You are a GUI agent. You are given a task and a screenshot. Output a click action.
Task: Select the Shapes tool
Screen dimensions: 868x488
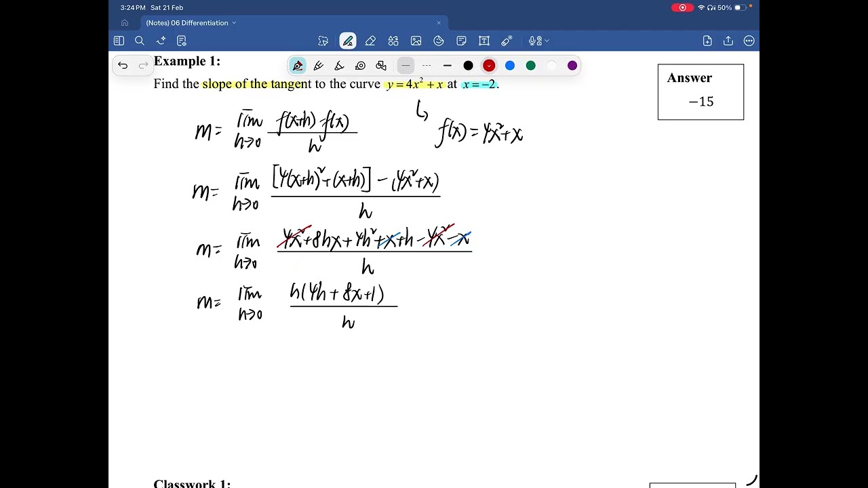(x=393, y=41)
